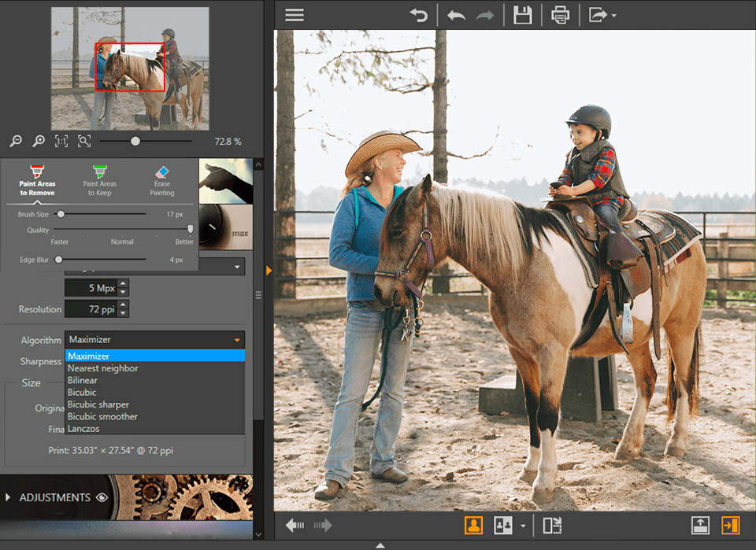Select the Erase Painting tool
The image size is (756, 550).
click(162, 179)
